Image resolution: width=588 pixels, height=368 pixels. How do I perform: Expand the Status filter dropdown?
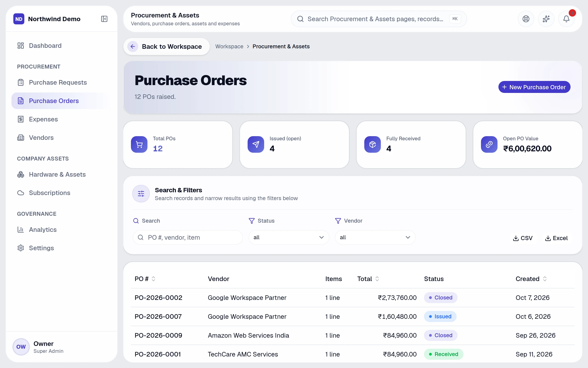coord(289,237)
